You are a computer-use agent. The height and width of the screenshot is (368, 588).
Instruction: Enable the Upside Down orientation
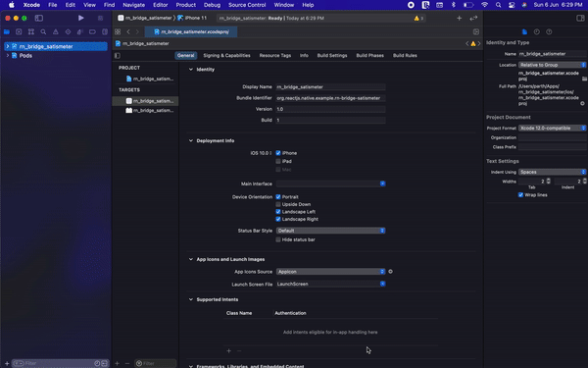[x=278, y=204]
